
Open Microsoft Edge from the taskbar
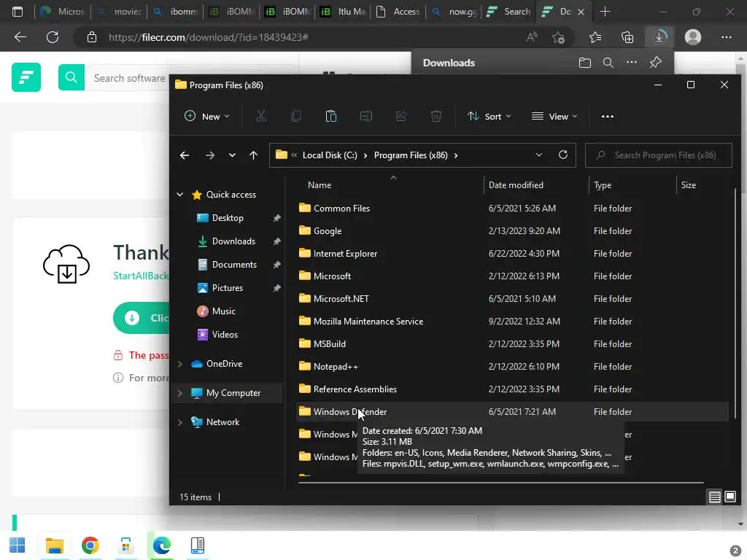tap(161, 545)
